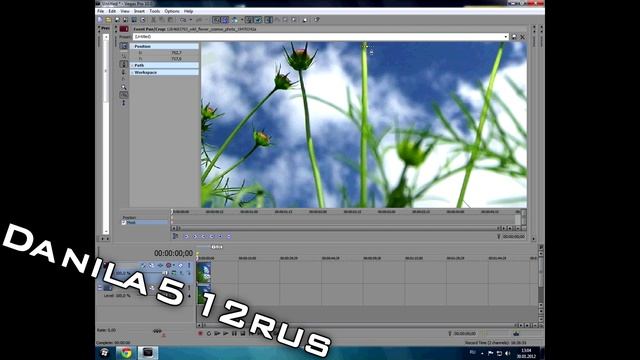Toggle Auto Ripple in main toolbar
640x360 pixels.
tap(234, 20)
